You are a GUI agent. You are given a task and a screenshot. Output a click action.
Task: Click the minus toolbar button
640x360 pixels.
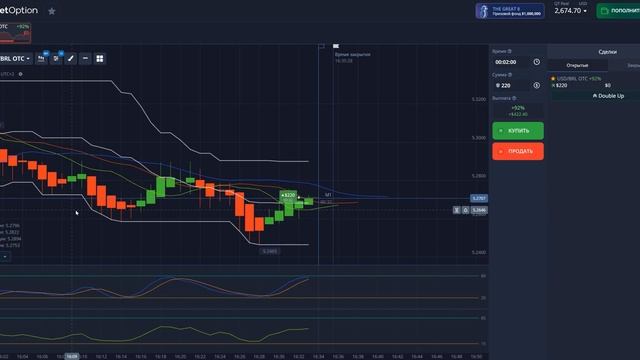(x=85, y=59)
